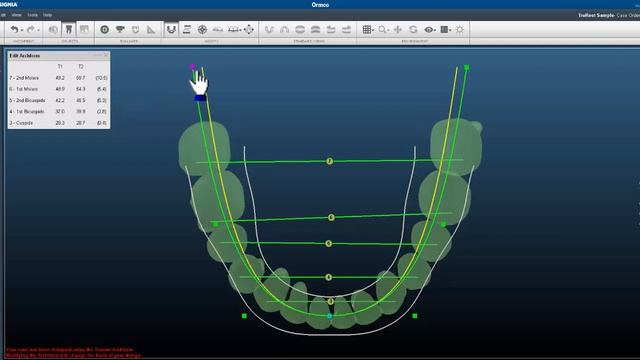
Task: Choose the lower arch standard view
Action: [x=269, y=29]
